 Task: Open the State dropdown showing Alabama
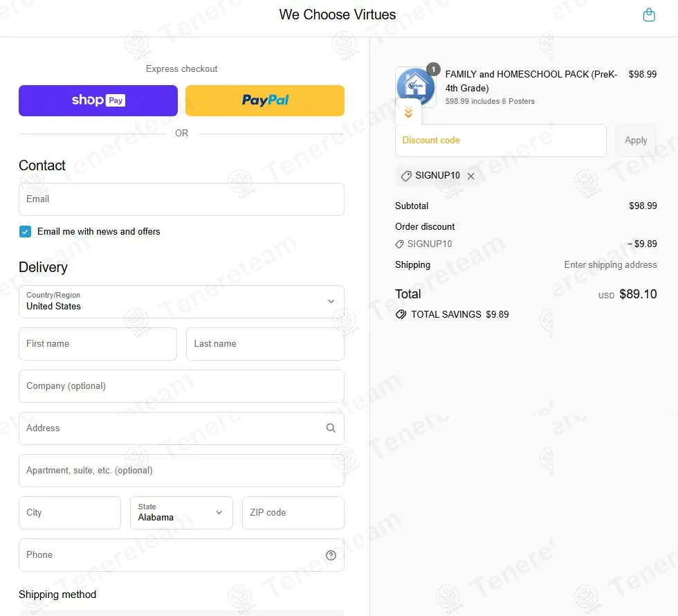pos(181,513)
